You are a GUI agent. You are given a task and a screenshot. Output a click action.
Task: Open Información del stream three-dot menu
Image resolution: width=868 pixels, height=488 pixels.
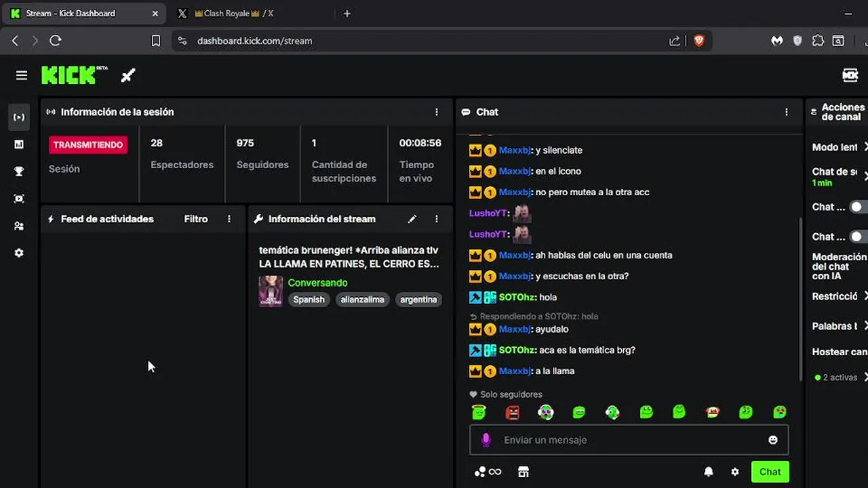[x=437, y=219]
